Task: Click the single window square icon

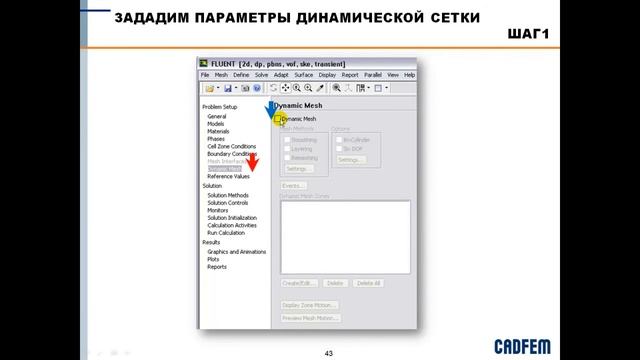Action: (378, 88)
